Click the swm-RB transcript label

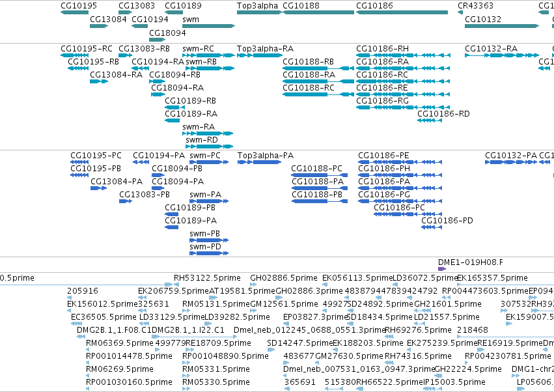coord(201,62)
